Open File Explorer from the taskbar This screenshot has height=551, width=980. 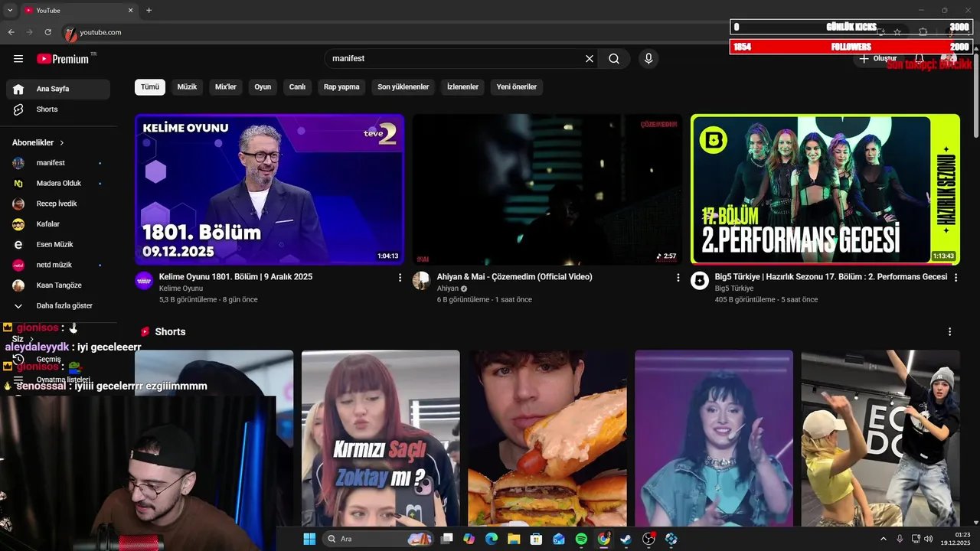coord(514,539)
